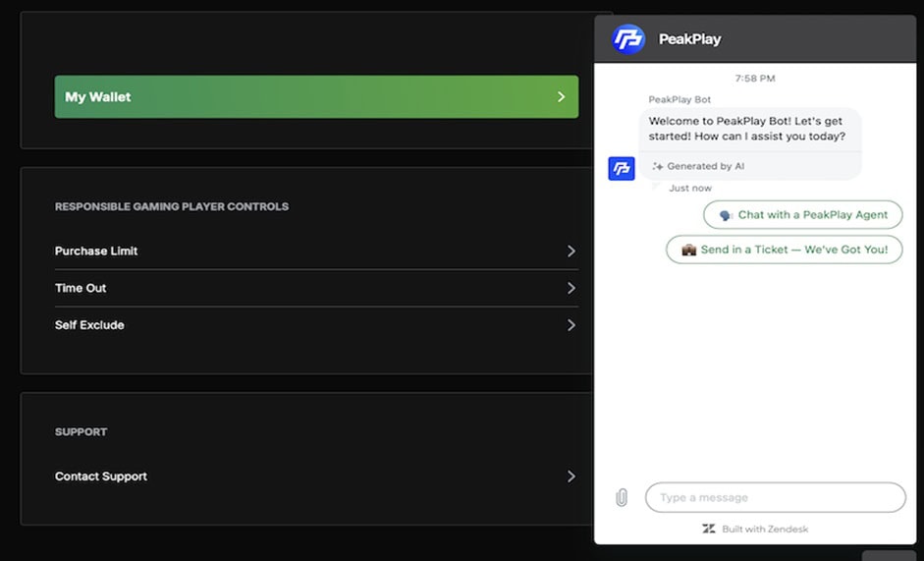Screen dimensions: 924x561
Task: Click the attachment paperclip icon
Action: [622, 497]
